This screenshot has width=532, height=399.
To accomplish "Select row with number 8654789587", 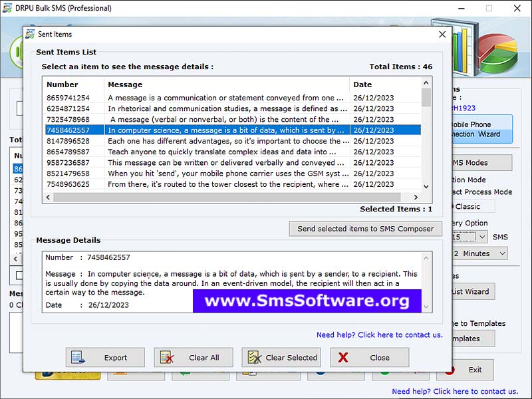I will [x=233, y=152].
